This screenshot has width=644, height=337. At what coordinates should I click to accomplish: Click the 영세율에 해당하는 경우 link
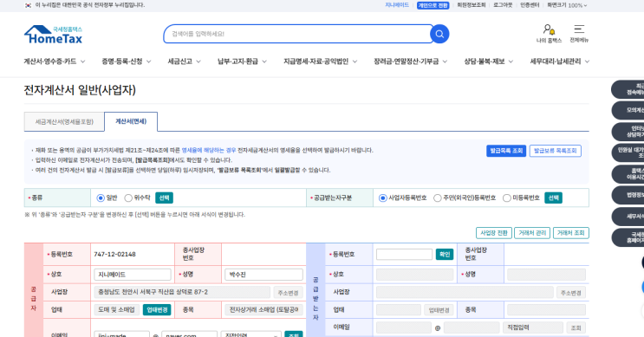click(x=209, y=150)
